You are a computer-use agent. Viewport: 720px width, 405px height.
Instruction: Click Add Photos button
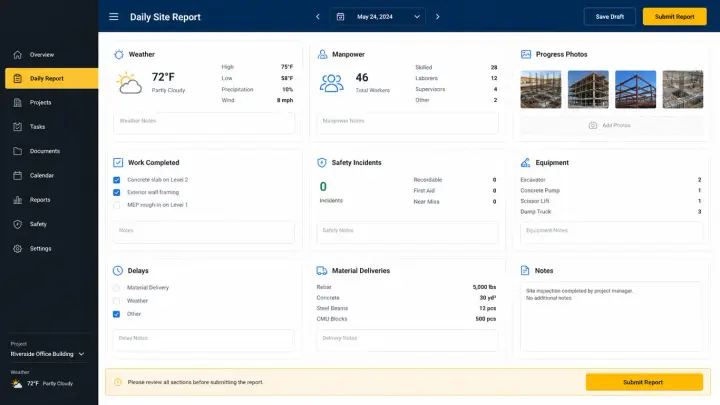pos(612,125)
